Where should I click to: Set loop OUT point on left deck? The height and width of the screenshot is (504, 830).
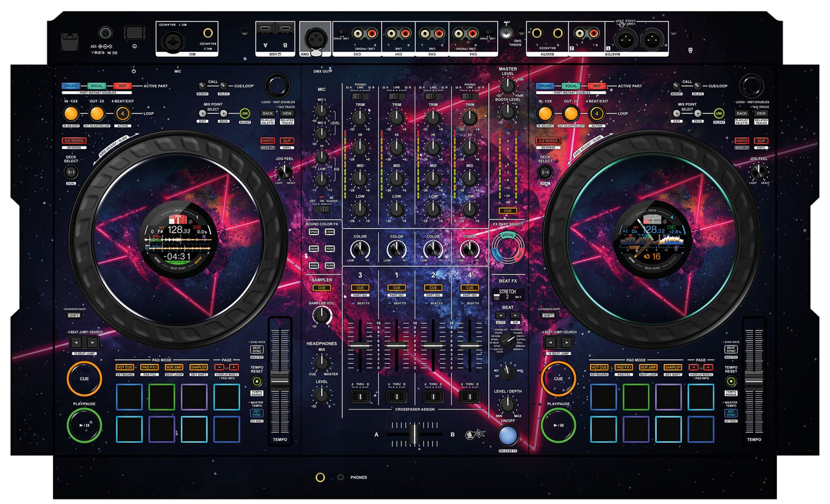point(97,114)
